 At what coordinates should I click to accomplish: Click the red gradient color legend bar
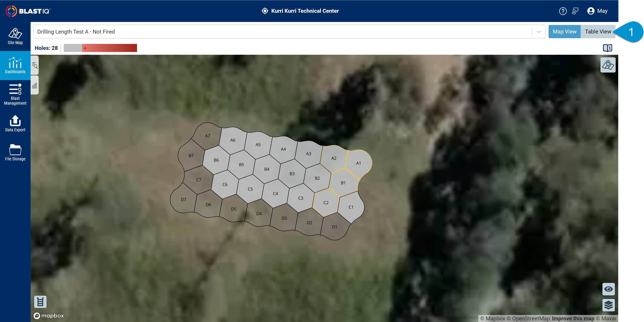[109, 48]
